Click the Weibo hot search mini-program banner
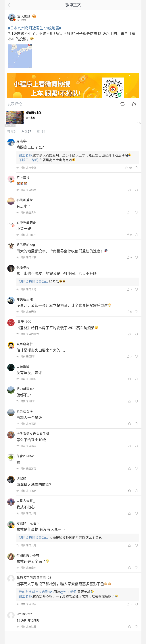The image size is (146, 644). 73,86
